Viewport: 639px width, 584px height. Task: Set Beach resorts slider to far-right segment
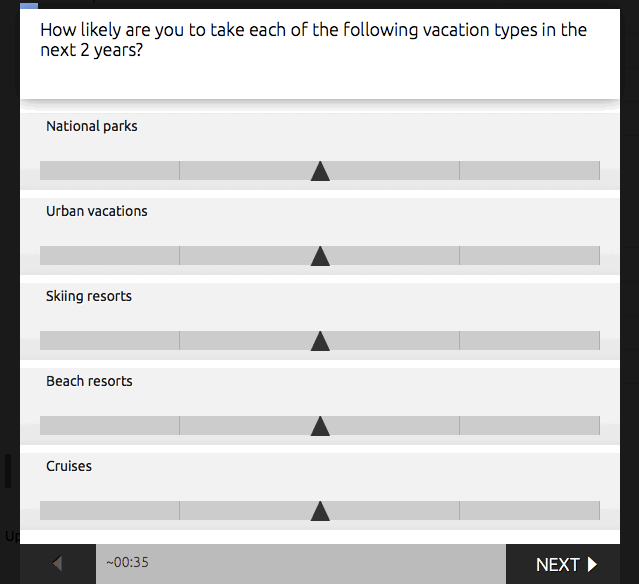point(529,425)
